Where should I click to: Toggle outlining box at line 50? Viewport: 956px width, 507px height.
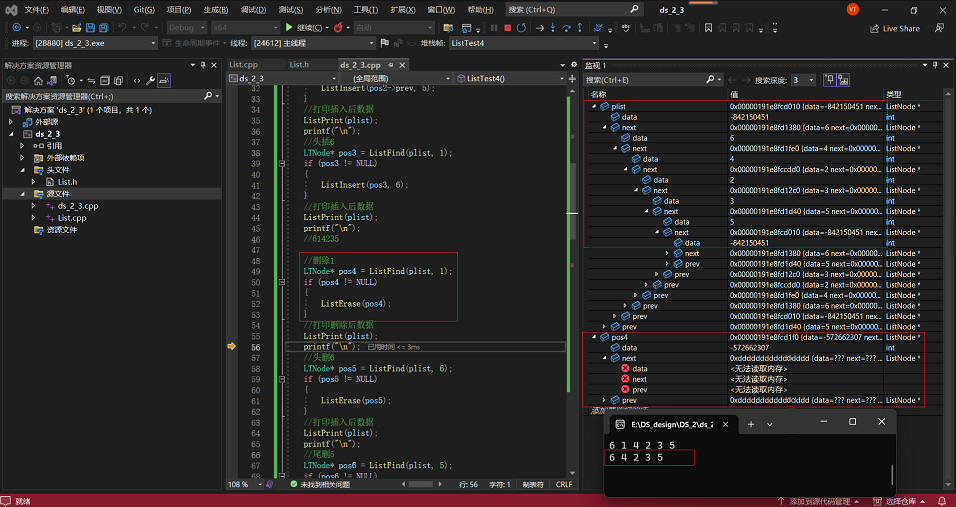[282, 282]
